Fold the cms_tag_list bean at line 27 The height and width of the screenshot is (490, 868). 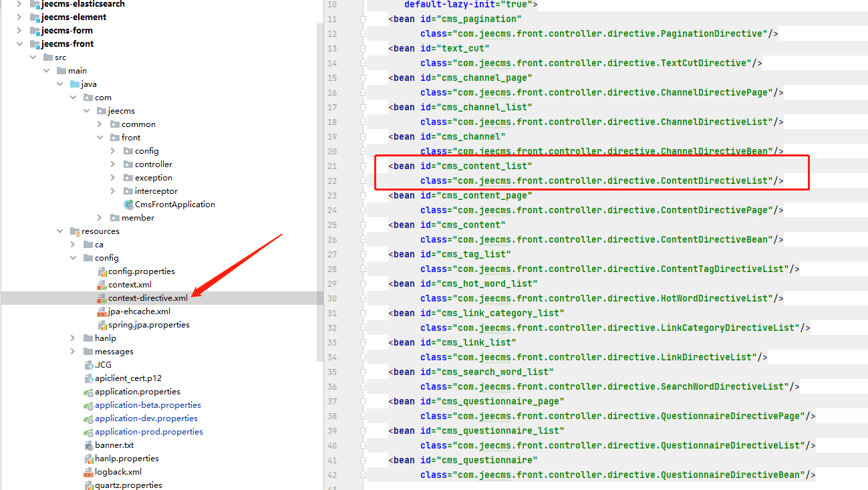pos(364,255)
